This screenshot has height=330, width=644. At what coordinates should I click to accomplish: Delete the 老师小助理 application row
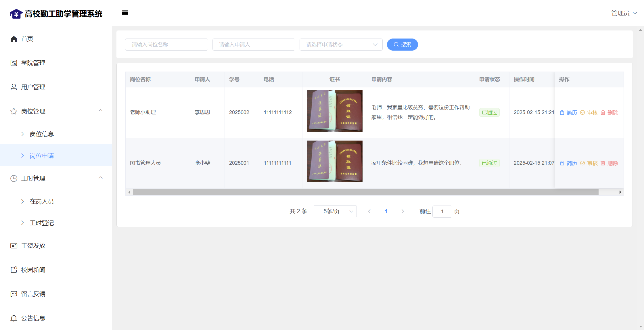point(609,113)
